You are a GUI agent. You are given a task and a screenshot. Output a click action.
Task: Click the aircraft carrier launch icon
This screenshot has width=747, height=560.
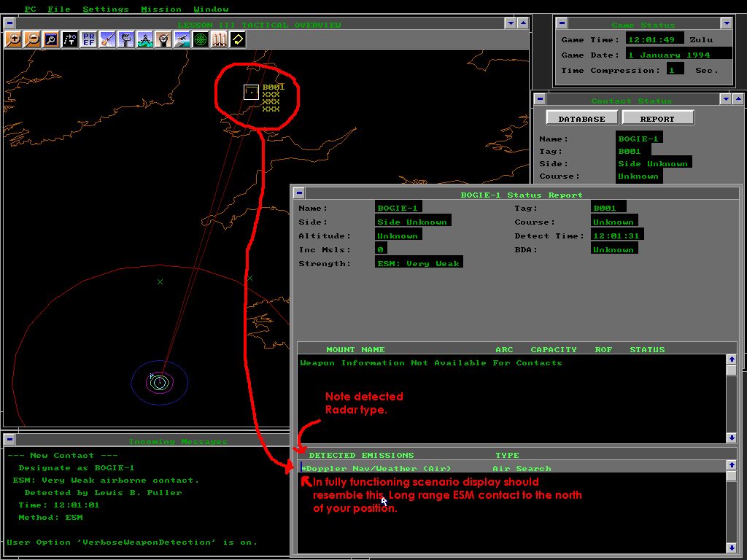182,39
